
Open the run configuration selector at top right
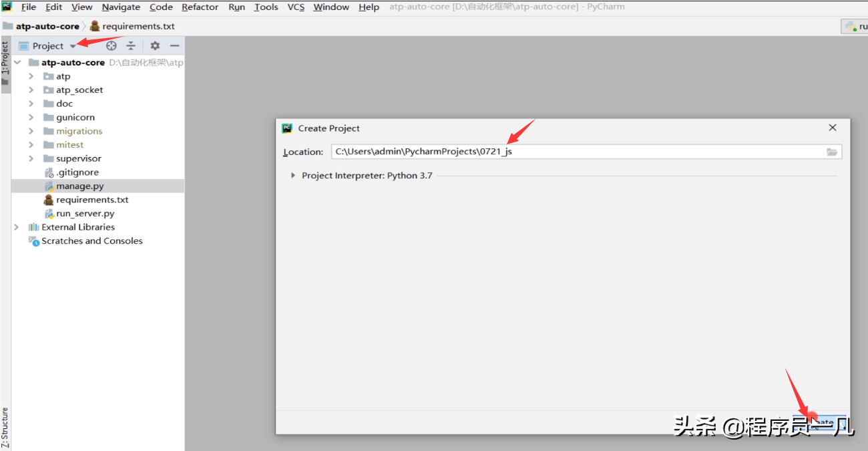855,26
